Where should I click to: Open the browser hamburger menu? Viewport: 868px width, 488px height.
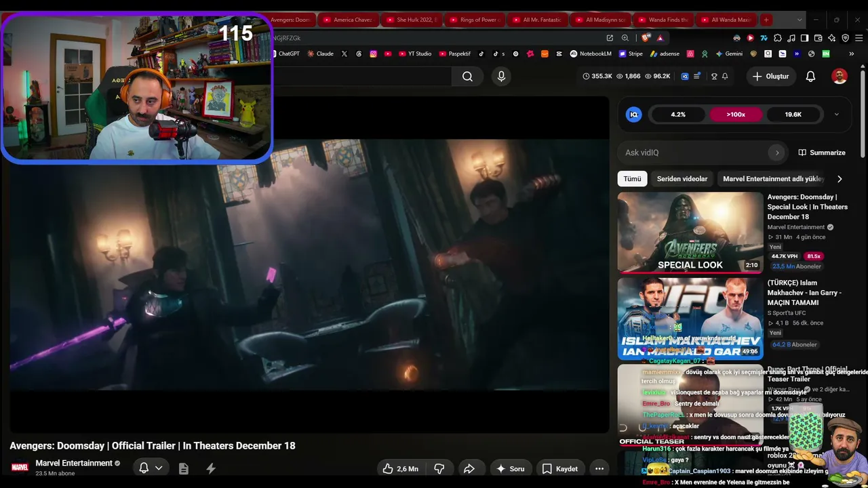pos(859,38)
